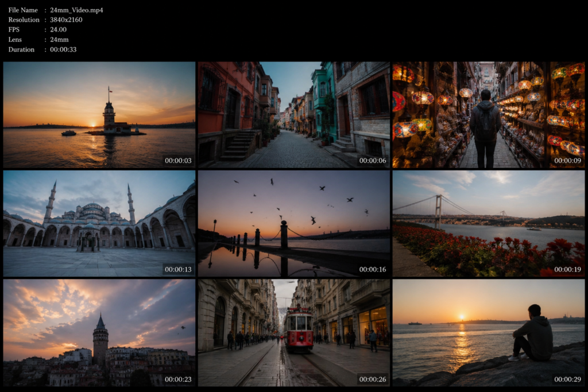Click the red tram street thumbnail
Viewport: 588px width, 392px height.
click(293, 332)
